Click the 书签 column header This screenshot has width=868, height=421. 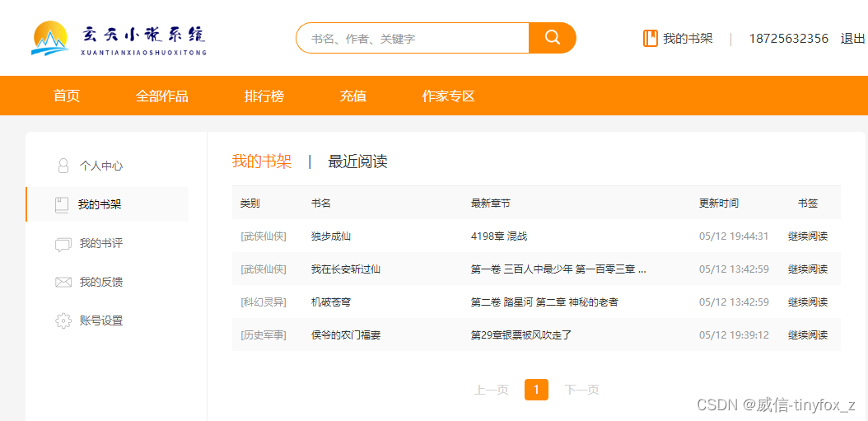(808, 203)
